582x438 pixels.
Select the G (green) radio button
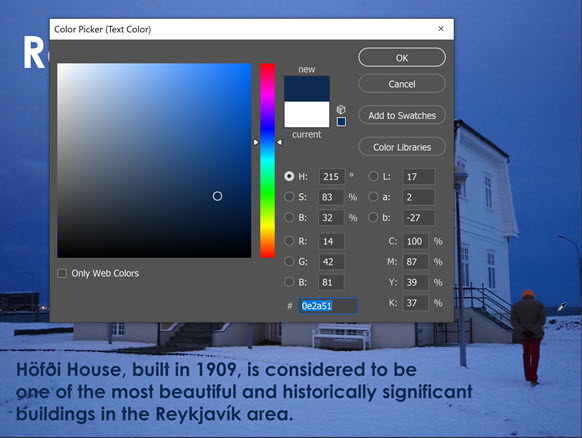(x=289, y=261)
